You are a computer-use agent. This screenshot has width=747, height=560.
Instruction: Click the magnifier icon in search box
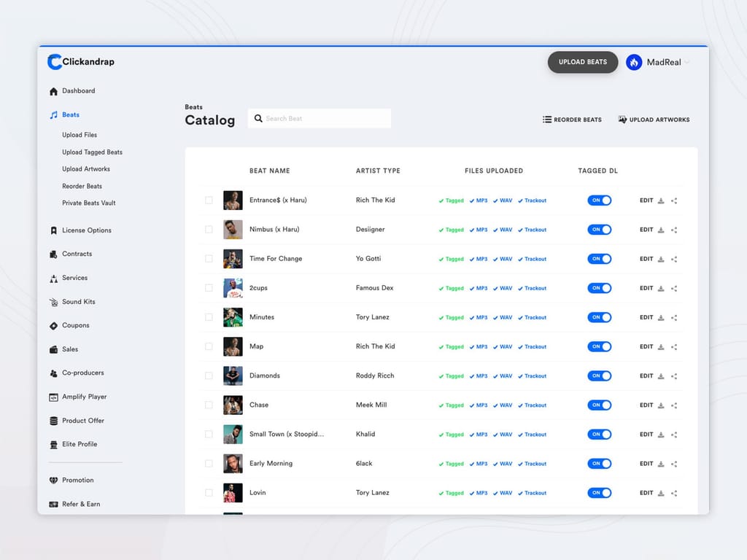[x=258, y=118]
